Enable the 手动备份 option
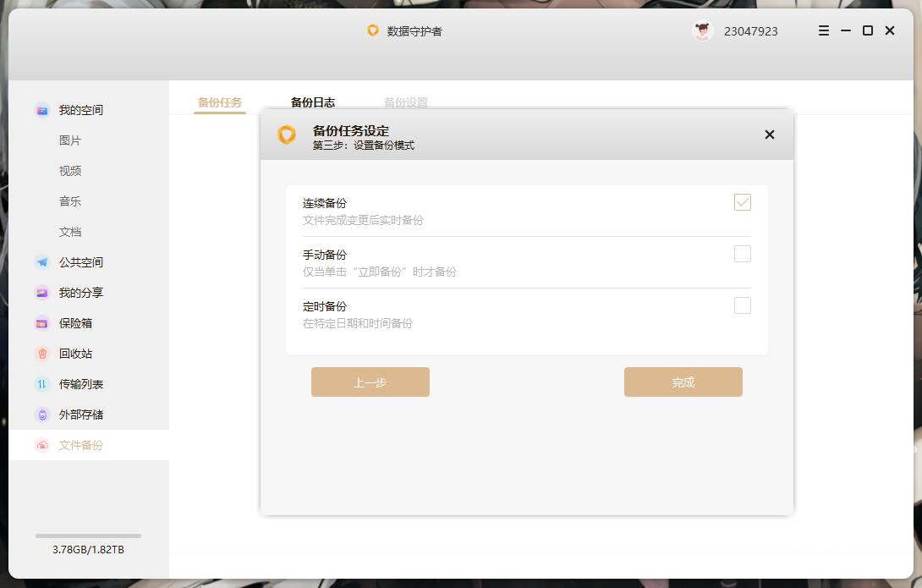 pyautogui.click(x=743, y=254)
